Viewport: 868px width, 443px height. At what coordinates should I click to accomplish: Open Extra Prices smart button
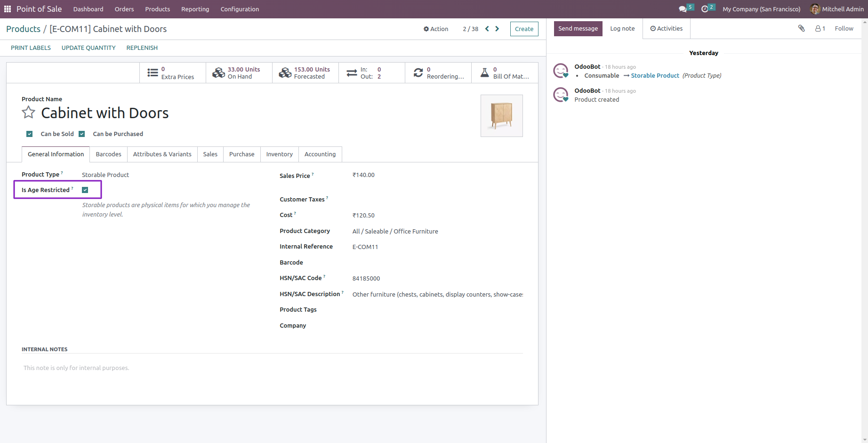point(172,72)
